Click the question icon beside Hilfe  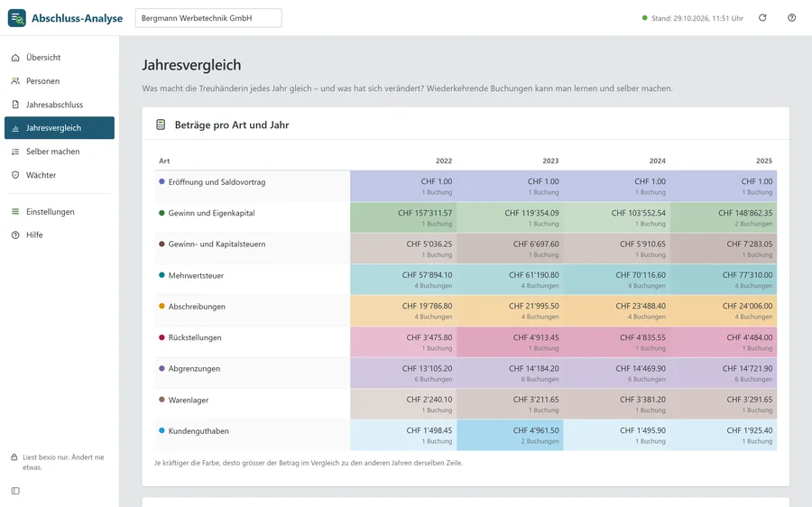[x=15, y=235]
